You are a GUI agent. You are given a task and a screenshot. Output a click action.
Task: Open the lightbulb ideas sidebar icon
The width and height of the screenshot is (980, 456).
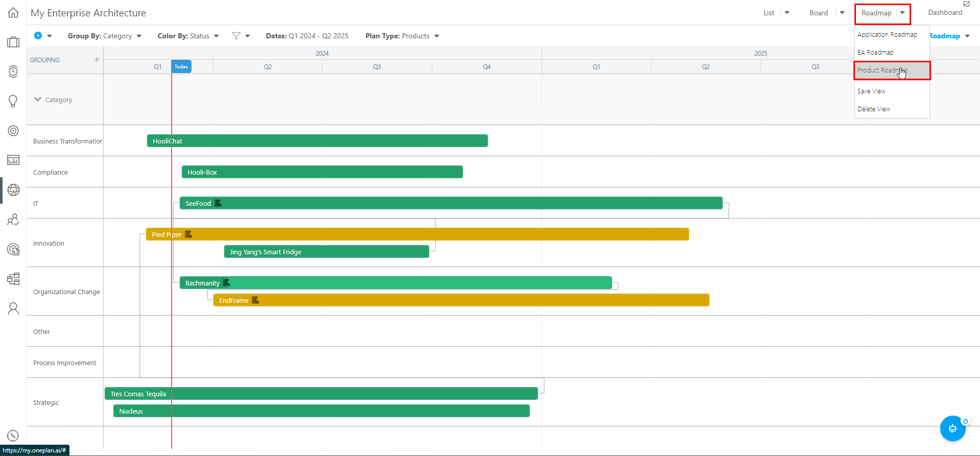click(13, 101)
